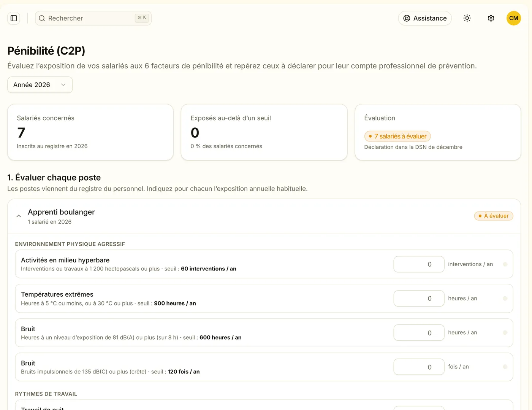Click '900 heures / an' threshold text
Screen dimensions: 532x410
pyautogui.click(x=175, y=304)
